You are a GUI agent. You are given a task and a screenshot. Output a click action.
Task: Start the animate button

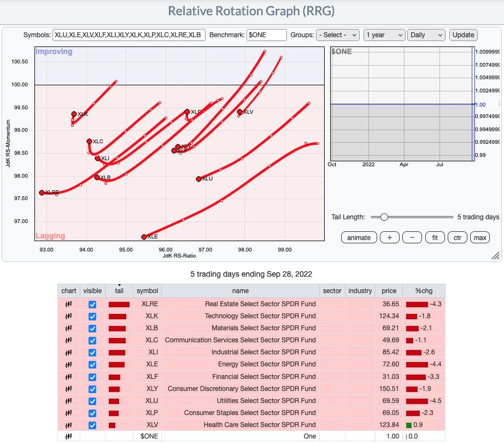(359, 238)
